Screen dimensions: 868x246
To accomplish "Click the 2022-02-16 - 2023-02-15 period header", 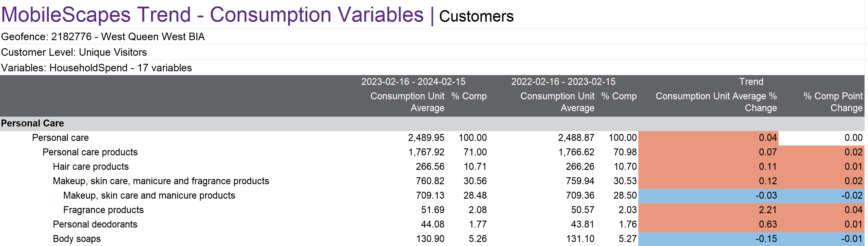I will coord(563,82).
